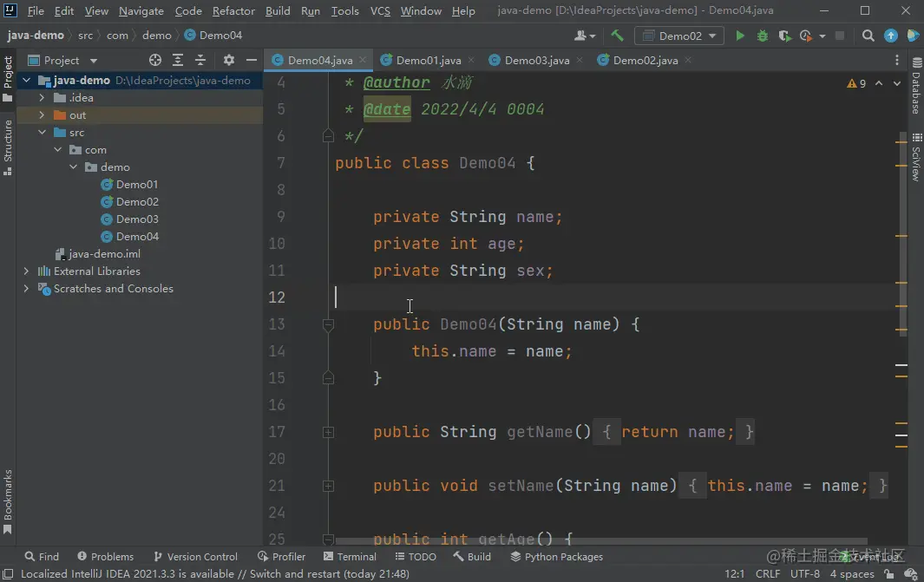Toggle the Bookmarks tool window
This screenshot has width=924, height=582.
(x=8, y=501)
